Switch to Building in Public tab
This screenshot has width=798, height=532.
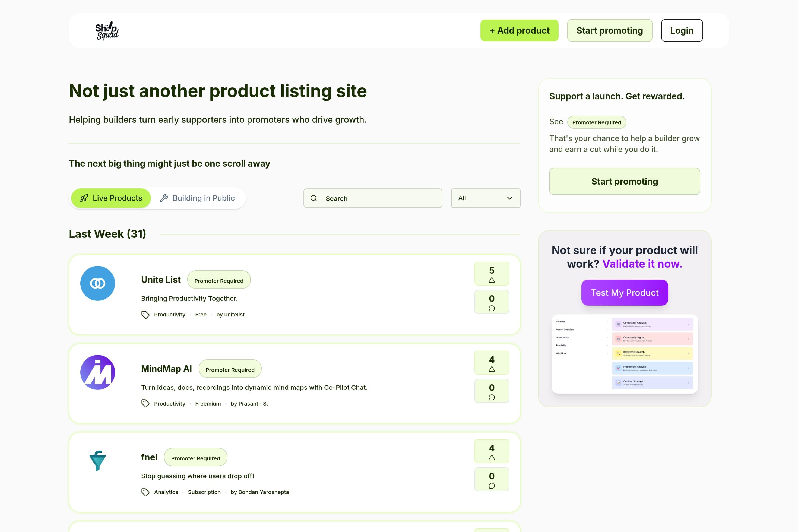pos(198,198)
